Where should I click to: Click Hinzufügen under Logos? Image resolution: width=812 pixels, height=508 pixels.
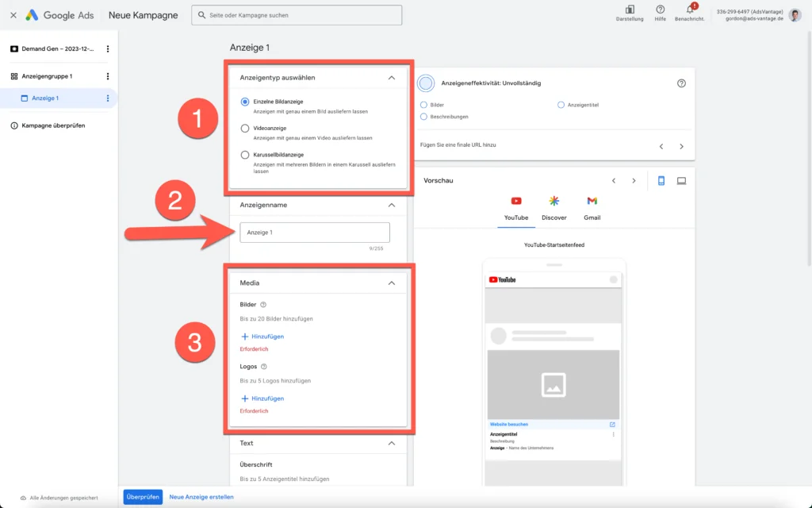(262, 398)
